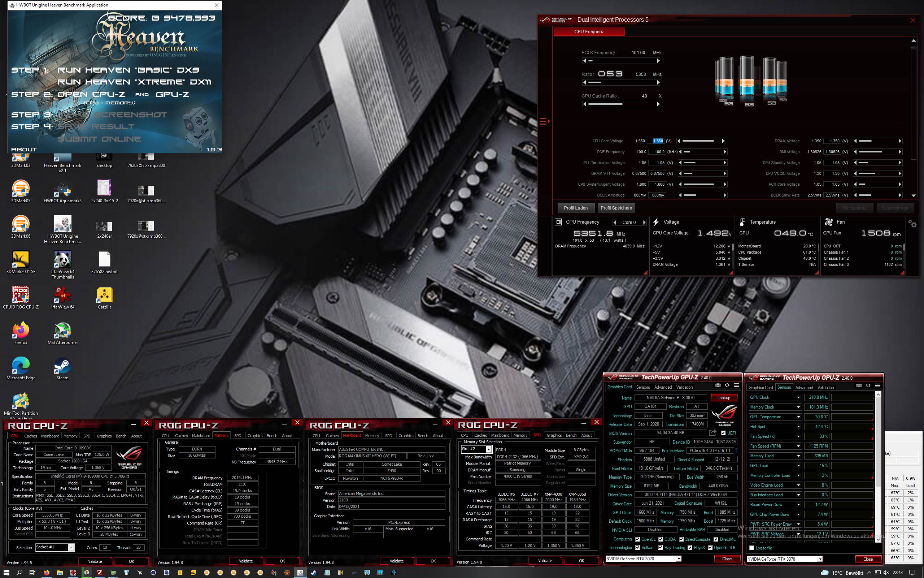Click the Bus Interface question mark in GPU-Z
The width and height of the screenshot is (924, 578).
click(737, 450)
